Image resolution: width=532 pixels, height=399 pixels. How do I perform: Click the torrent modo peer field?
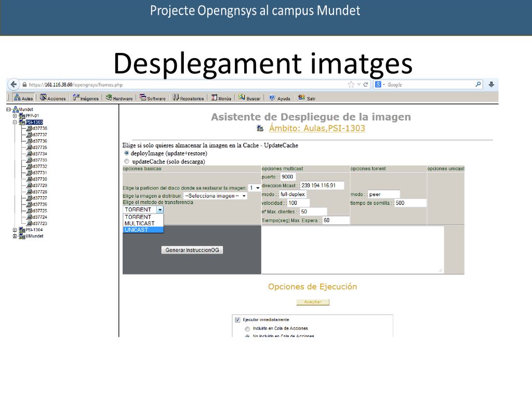pyautogui.click(x=384, y=194)
